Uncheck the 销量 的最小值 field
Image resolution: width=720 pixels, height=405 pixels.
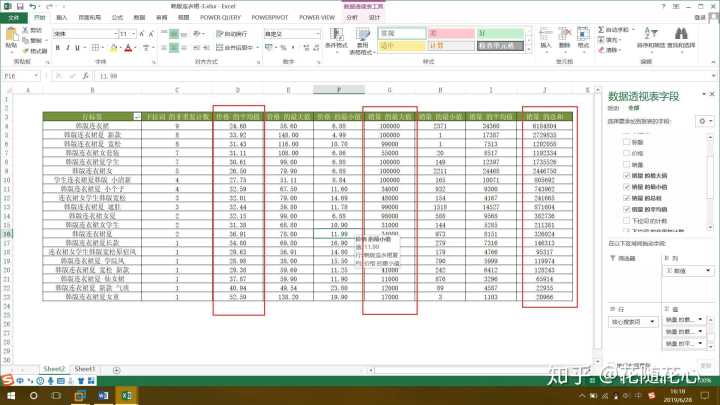point(626,187)
